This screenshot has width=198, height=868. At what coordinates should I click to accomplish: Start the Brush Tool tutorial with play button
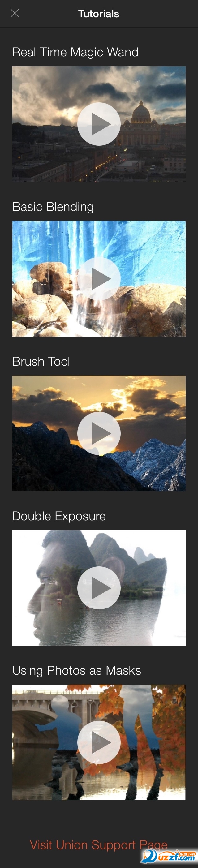tap(99, 433)
